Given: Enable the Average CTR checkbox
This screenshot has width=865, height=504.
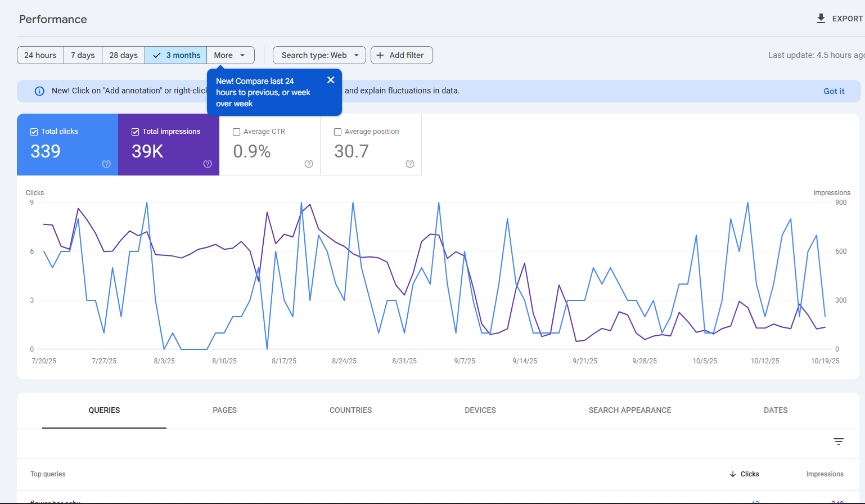Looking at the screenshot, I should (237, 132).
